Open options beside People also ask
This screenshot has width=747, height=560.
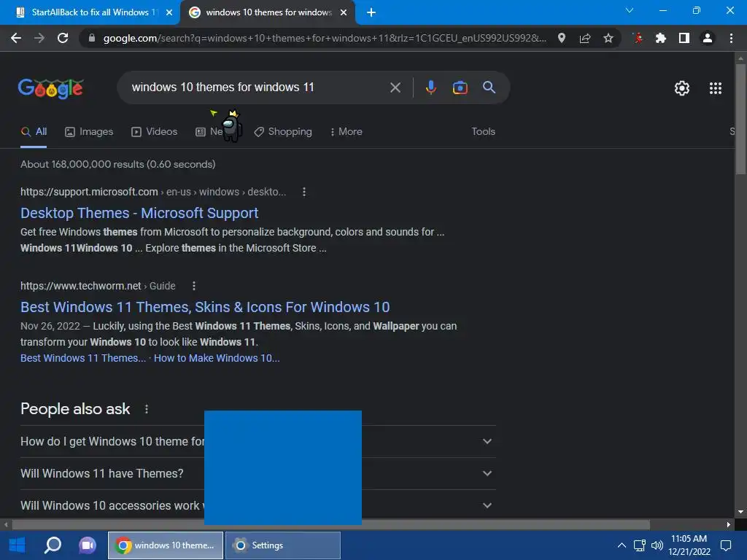[x=147, y=409]
